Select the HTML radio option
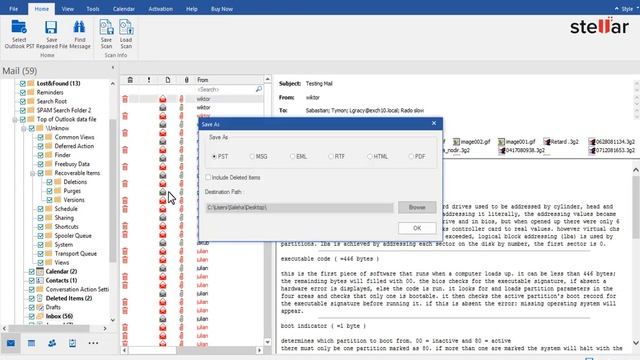Image resolution: width=640 pixels, height=360 pixels. click(369, 157)
